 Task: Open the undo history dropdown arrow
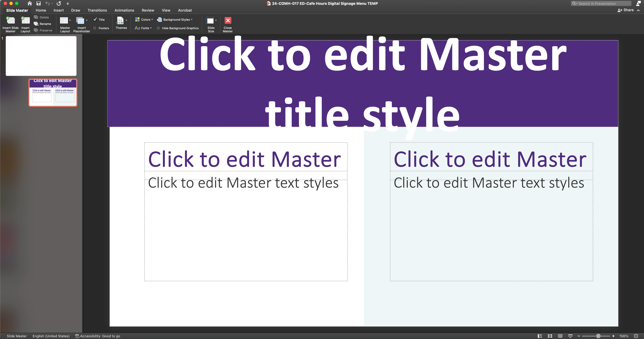pos(52,4)
